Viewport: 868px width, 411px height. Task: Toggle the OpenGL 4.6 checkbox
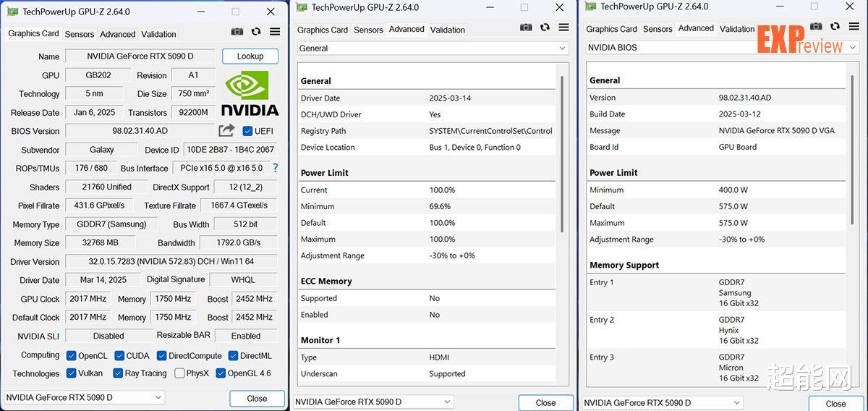coord(221,373)
